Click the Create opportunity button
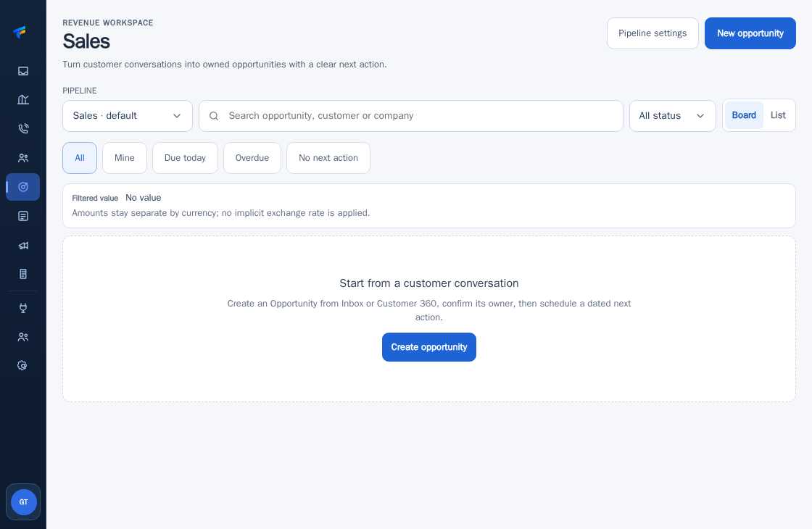 tap(428, 347)
